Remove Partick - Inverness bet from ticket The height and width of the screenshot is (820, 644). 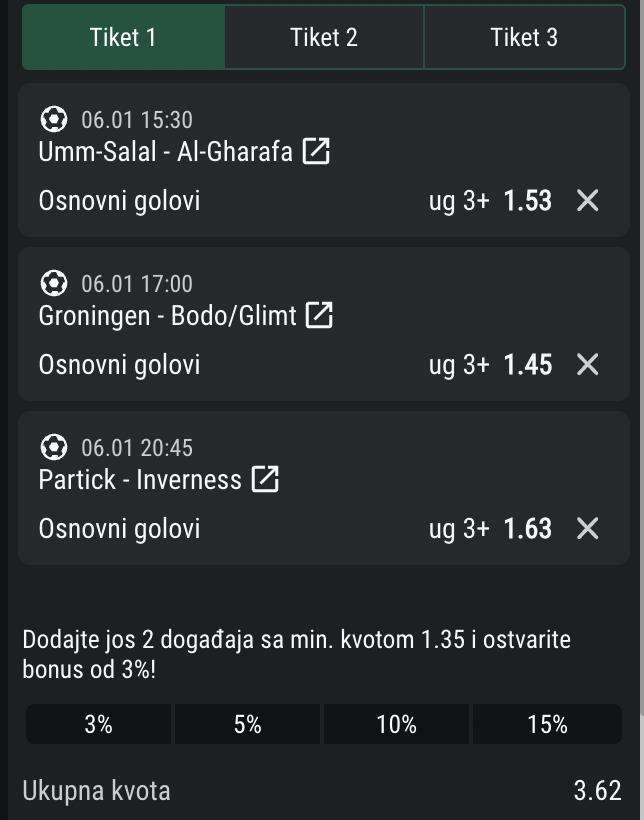(x=588, y=529)
